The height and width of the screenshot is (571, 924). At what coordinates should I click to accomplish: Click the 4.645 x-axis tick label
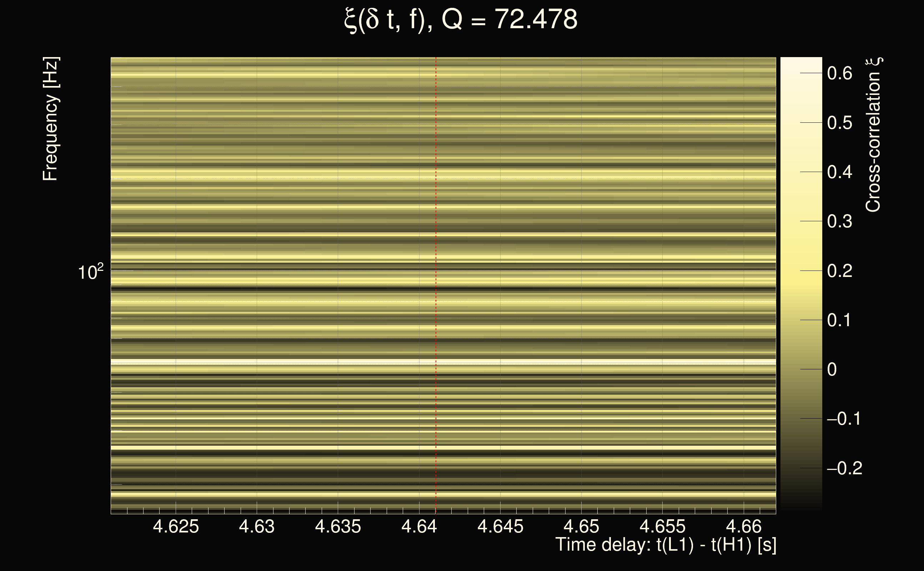(500, 526)
